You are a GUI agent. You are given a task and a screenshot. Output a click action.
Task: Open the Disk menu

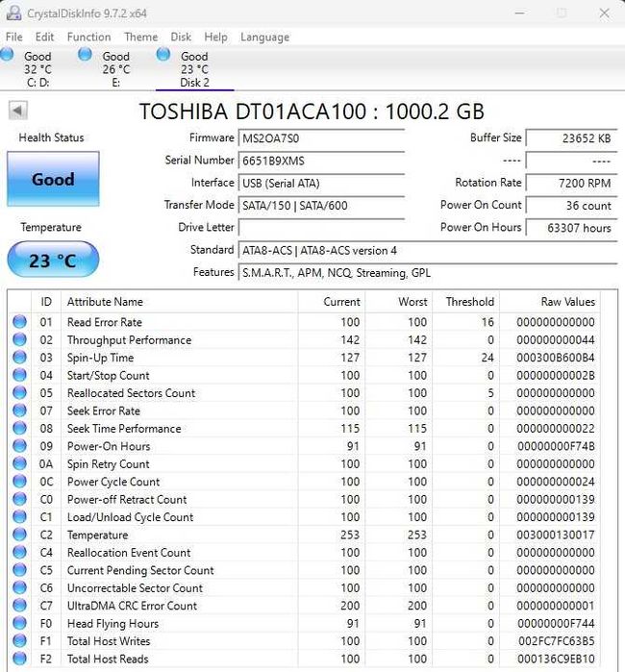181,37
